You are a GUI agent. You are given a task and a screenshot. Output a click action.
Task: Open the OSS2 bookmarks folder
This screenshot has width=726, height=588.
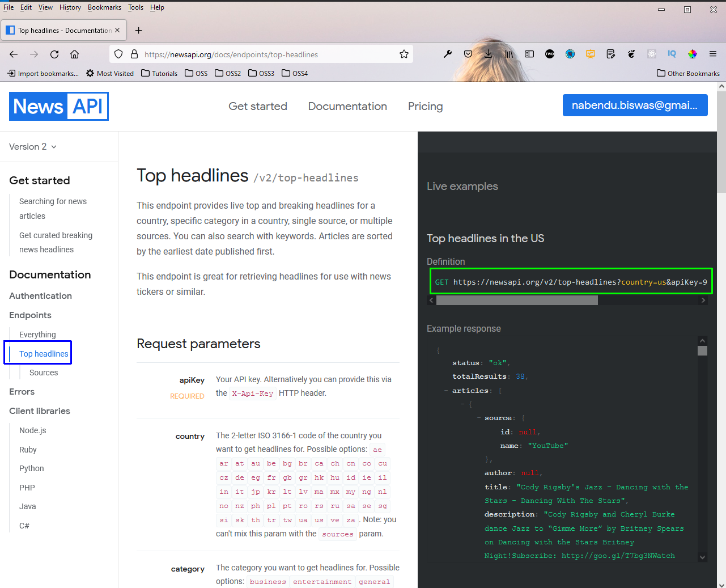[228, 73]
